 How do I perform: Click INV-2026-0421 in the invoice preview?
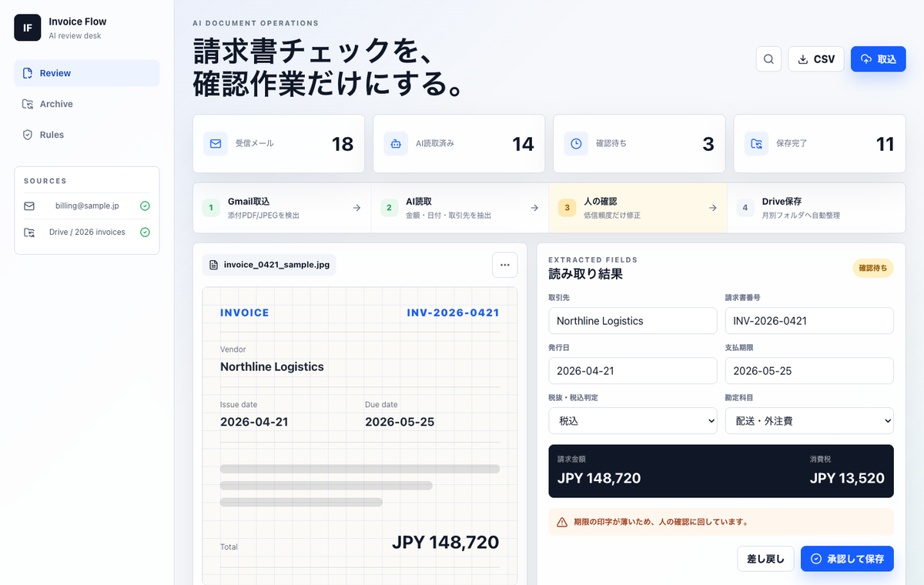point(453,313)
